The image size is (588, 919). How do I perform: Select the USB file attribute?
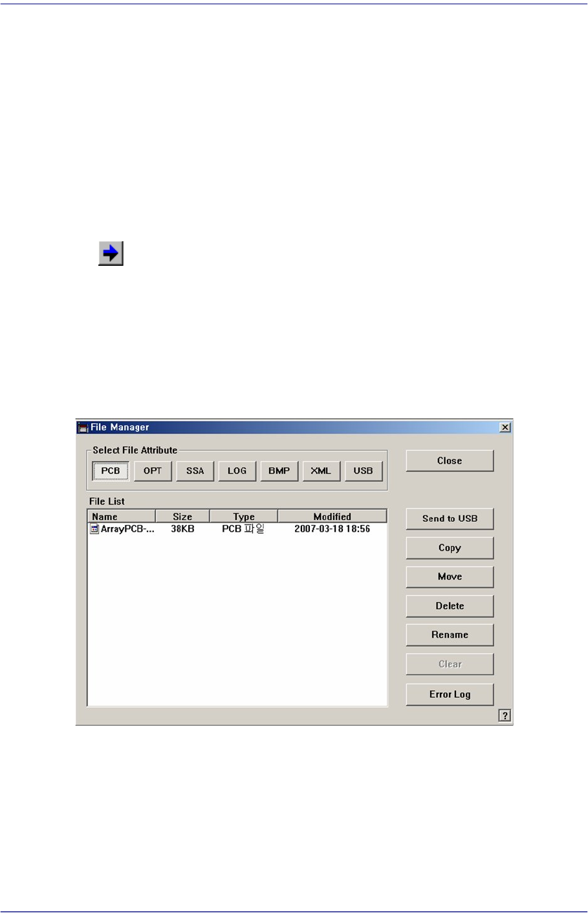coord(363,471)
